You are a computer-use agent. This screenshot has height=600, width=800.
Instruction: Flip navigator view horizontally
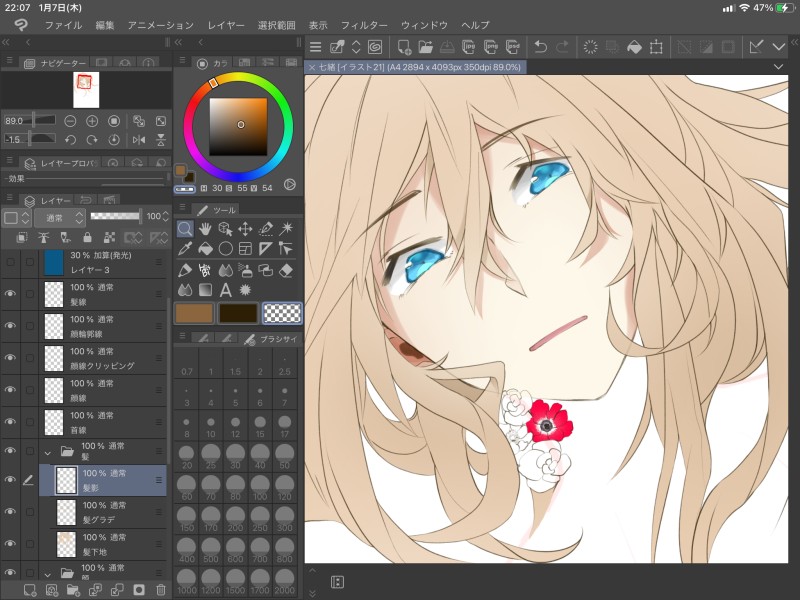pos(139,140)
